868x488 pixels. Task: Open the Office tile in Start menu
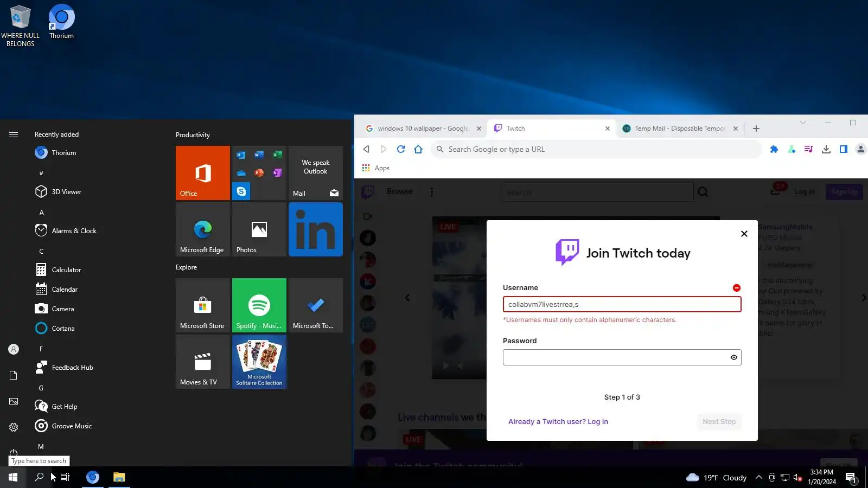point(203,173)
